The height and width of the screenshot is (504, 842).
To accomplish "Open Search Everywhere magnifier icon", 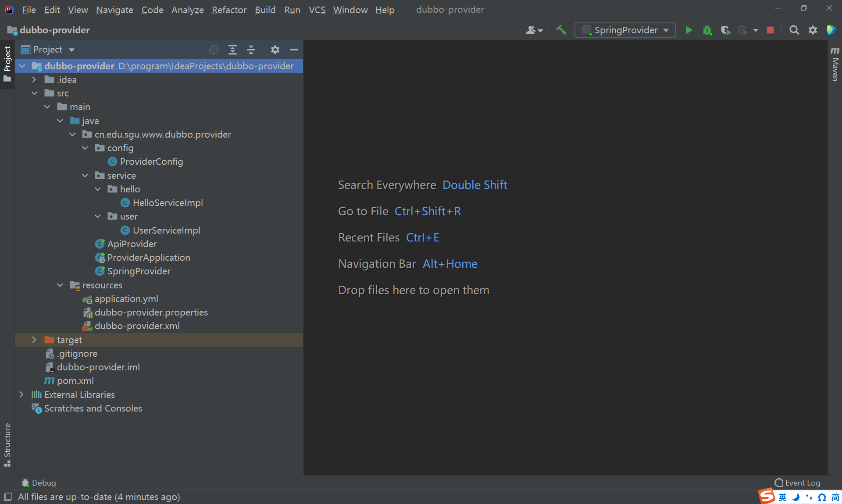I will [794, 30].
